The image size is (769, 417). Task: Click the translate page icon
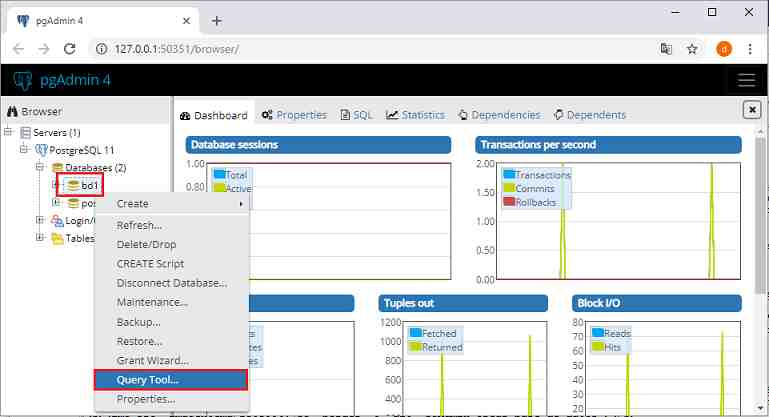666,49
